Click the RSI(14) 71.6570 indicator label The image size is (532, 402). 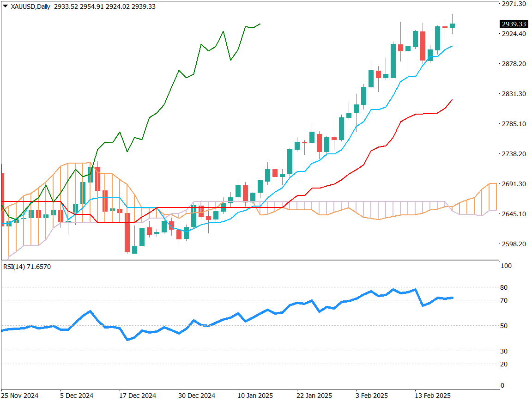click(x=26, y=267)
